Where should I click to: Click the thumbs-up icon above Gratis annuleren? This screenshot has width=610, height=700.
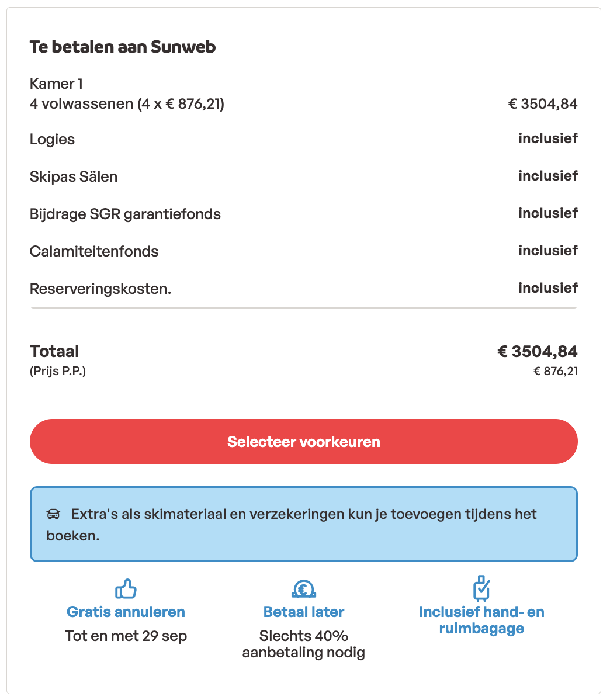tap(126, 589)
